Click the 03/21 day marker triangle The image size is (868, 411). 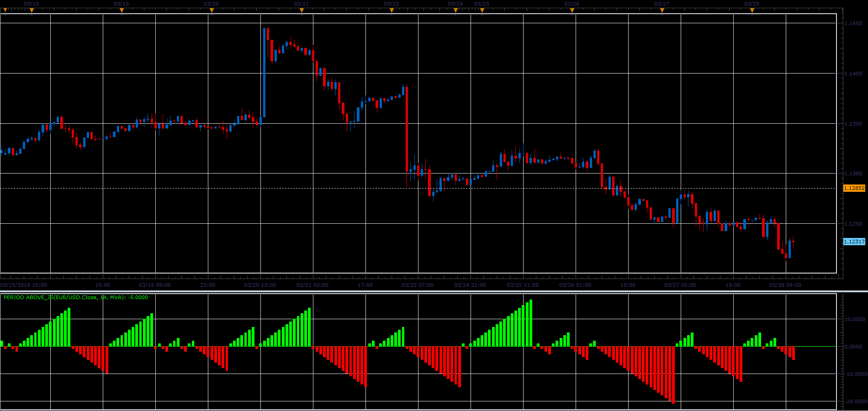302,11
